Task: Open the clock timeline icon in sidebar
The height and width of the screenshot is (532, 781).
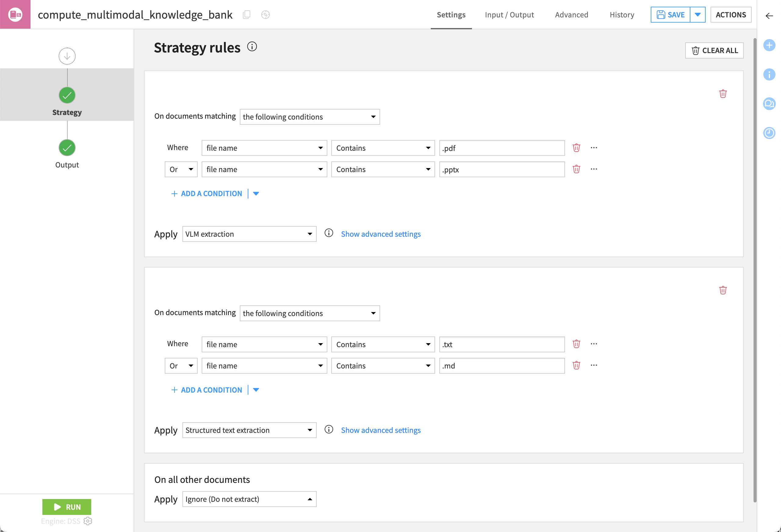Action: [x=769, y=133]
